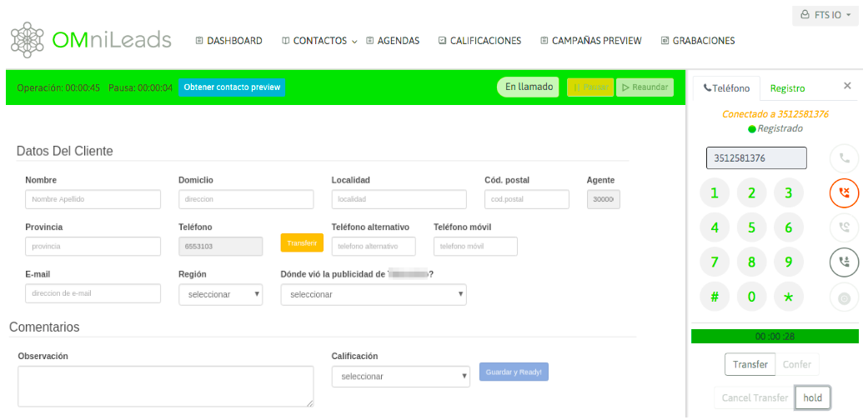Expand the Calificación select box
This screenshot has height=420, width=868.
pyautogui.click(x=400, y=377)
